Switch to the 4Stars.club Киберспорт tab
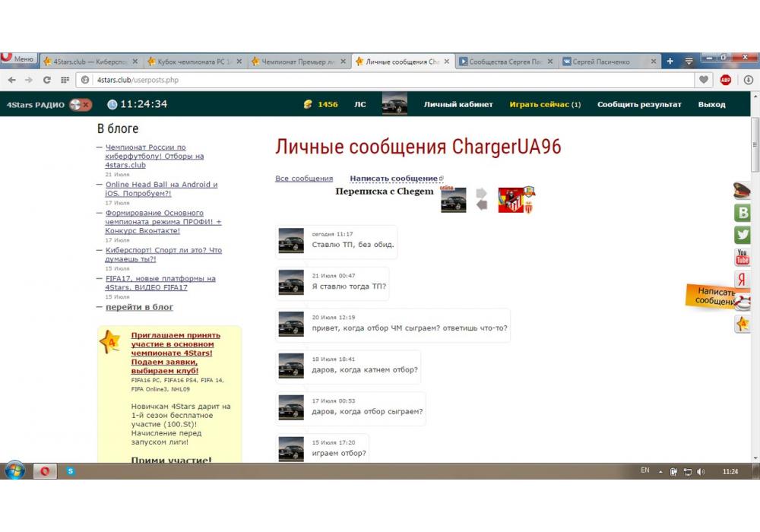This screenshot has height=532, width=760. pyautogui.click(x=90, y=62)
